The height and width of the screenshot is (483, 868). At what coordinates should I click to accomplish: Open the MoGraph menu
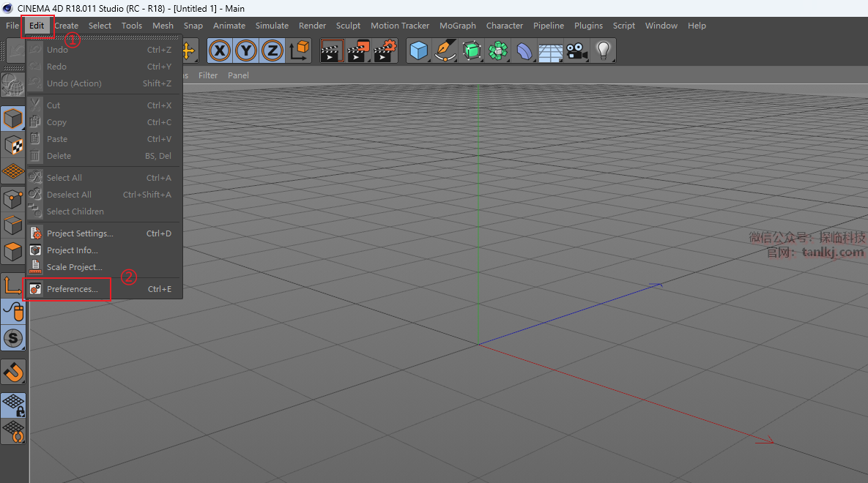pyautogui.click(x=457, y=26)
